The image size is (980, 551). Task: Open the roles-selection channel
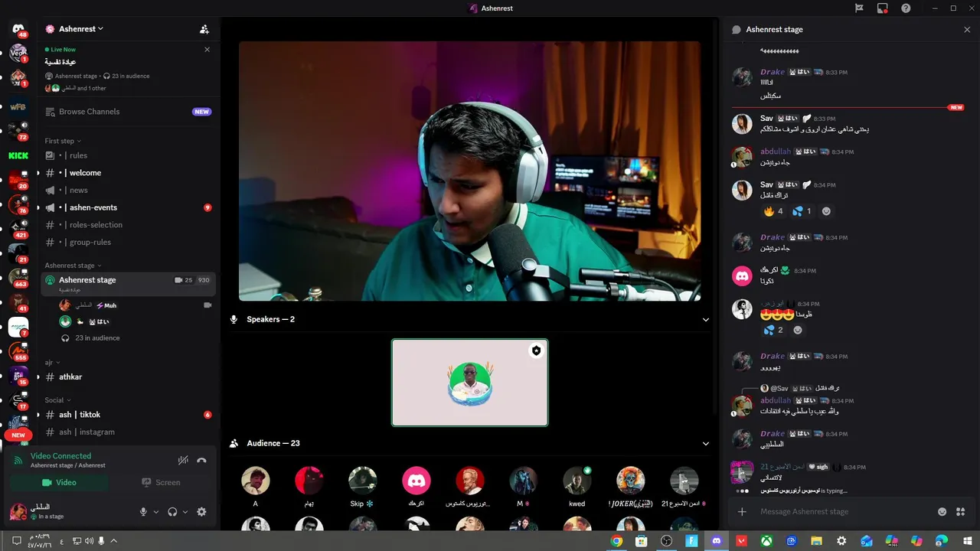127,225
